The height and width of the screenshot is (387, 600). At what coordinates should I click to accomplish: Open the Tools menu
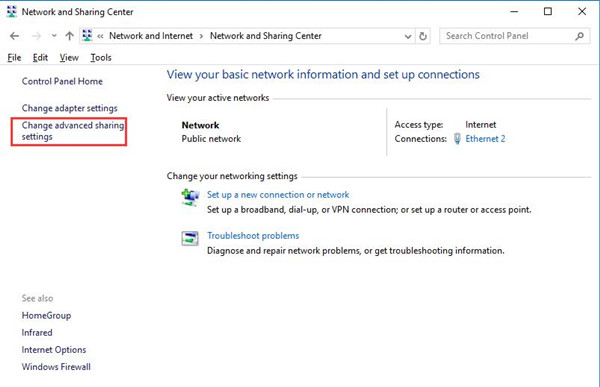(101, 58)
